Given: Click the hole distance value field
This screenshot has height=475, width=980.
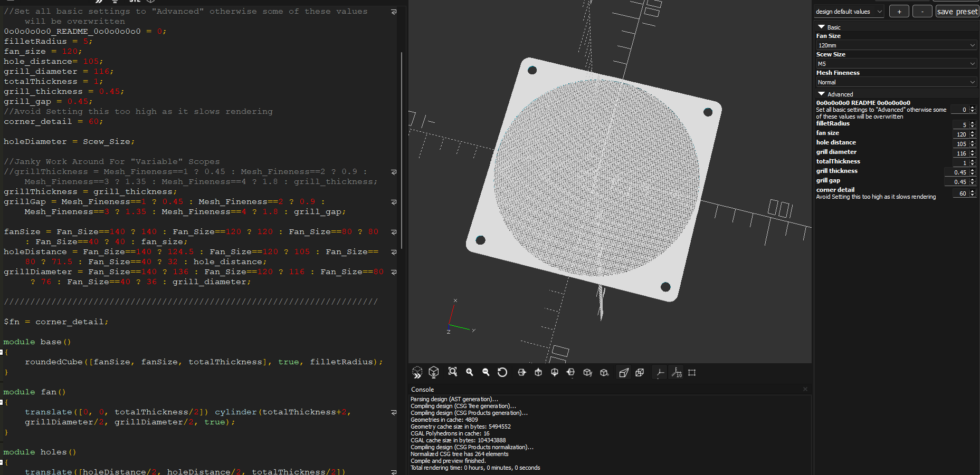Looking at the screenshot, I should point(960,144).
